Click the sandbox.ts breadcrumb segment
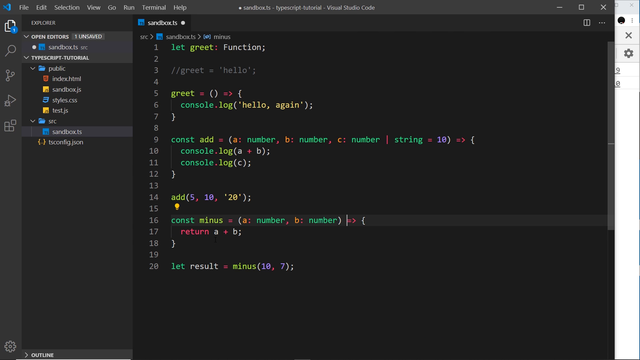 click(180, 37)
